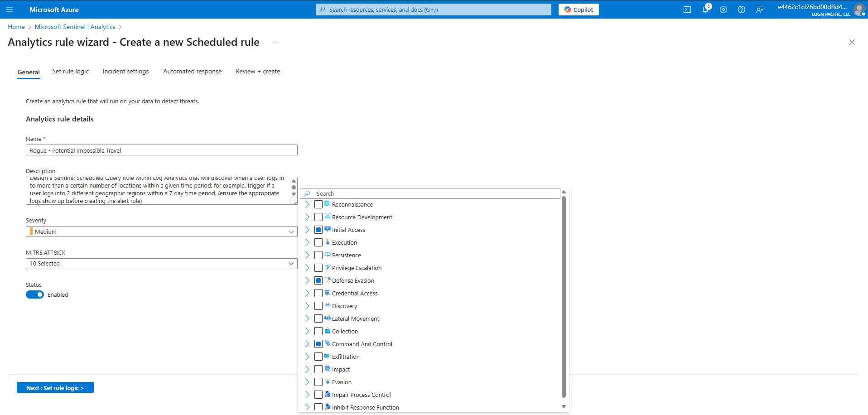
Task: Open Cloud Shell from the top bar
Action: pos(687,10)
